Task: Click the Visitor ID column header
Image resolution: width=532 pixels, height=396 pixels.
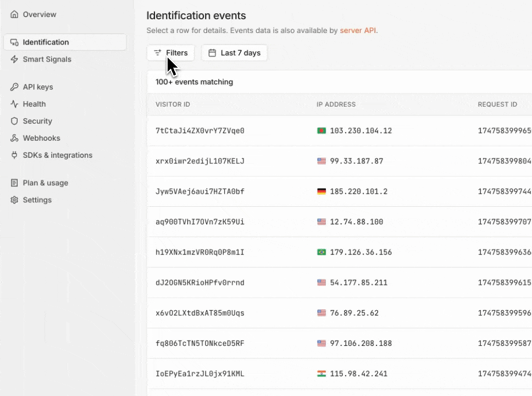Action: tap(173, 105)
